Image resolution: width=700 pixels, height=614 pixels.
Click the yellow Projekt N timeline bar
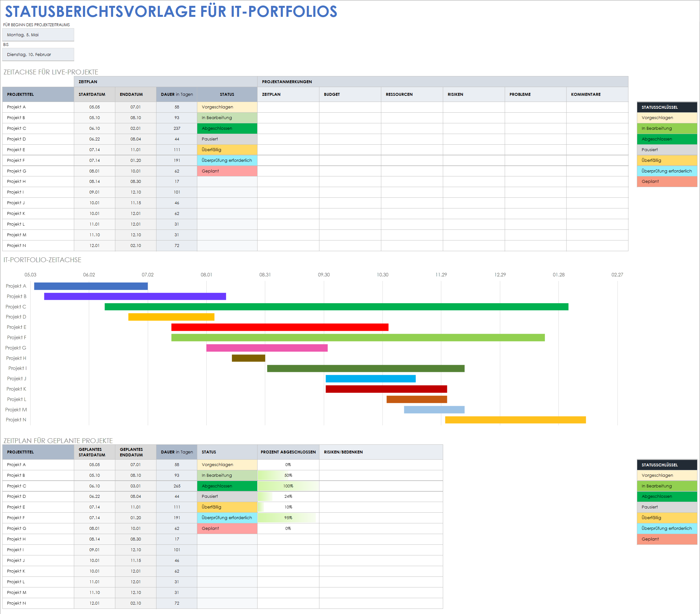(515, 420)
